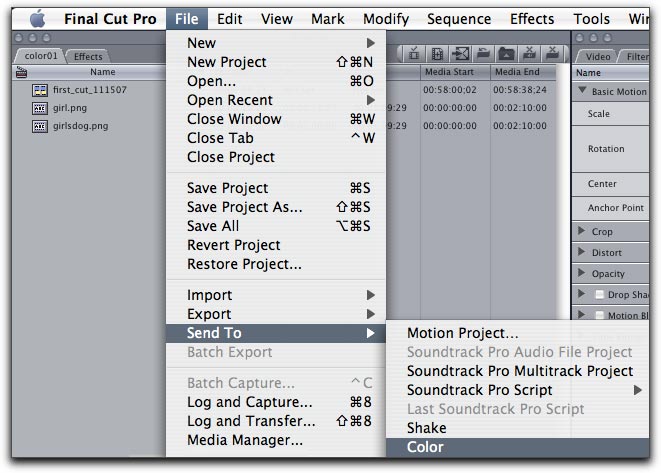Open the Video tab
The width and height of the screenshot is (661, 473).
pyautogui.click(x=598, y=57)
